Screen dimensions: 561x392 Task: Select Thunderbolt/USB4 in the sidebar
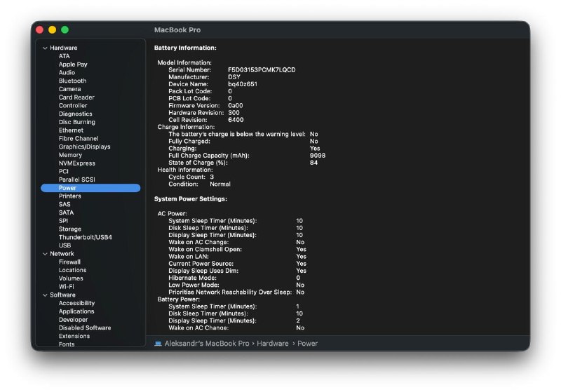[85, 237]
